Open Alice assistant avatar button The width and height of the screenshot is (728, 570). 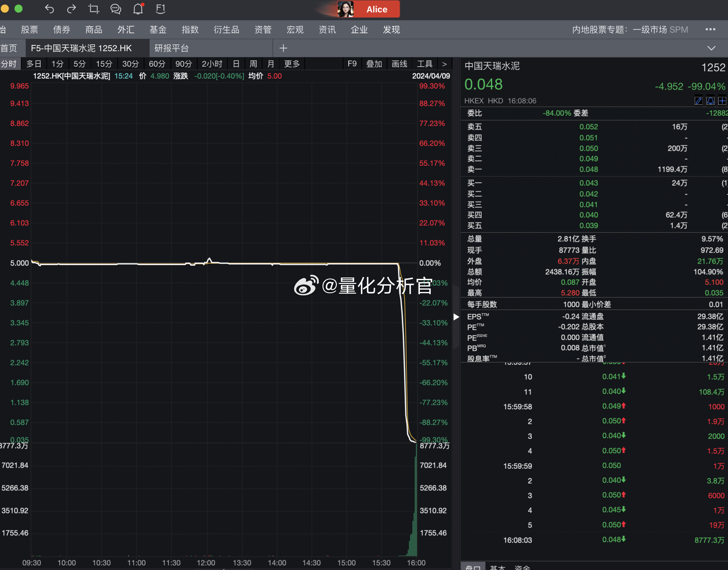pyautogui.click(x=368, y=9)
